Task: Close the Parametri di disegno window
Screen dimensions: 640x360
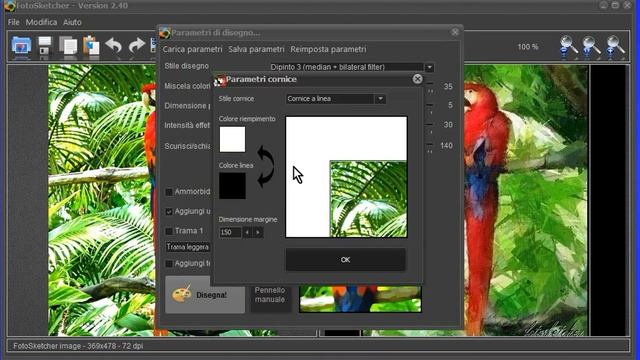Action: pyautogui.click(x=455, y=32)
